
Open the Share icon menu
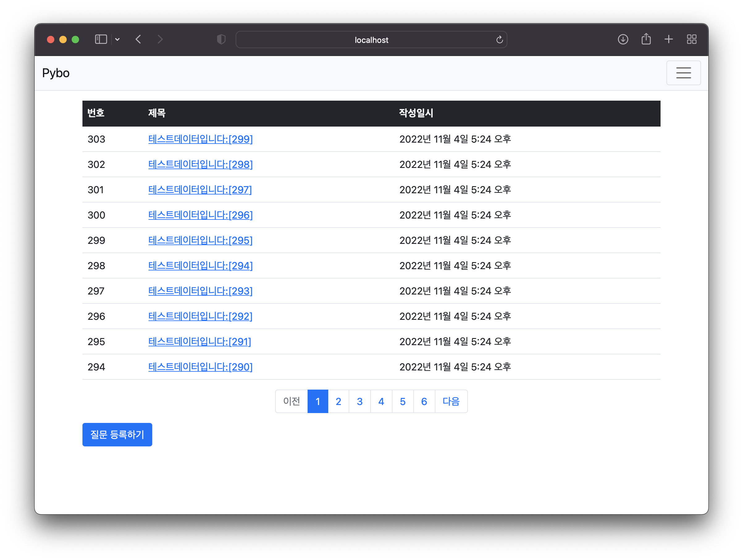coord(646,39)
